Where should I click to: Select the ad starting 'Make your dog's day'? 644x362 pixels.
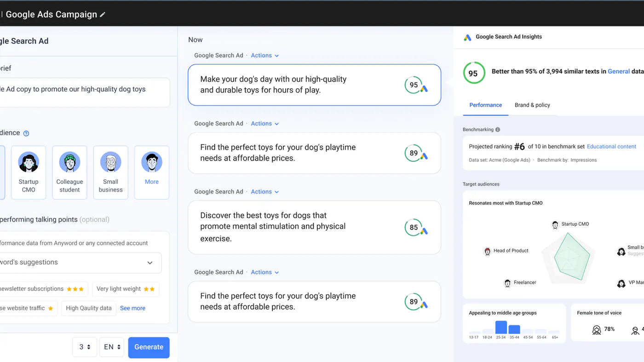[315, 85]
